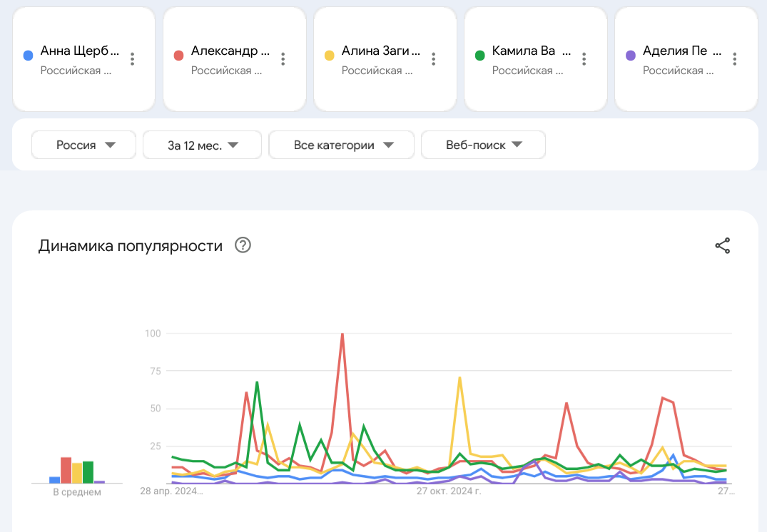
Task: Open three-dot menu on Камила Ва card
Action: (584, 59)
